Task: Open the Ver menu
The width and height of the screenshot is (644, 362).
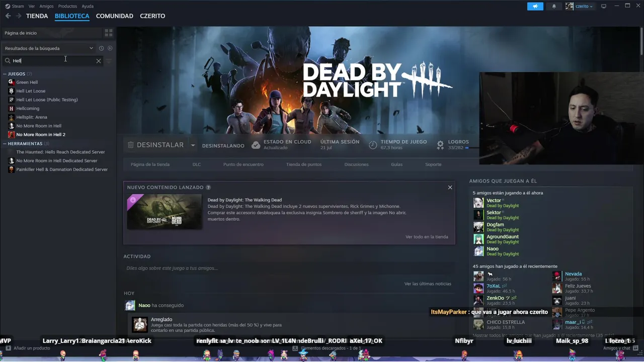Action: pyautogui.click(x=32, y=6)
